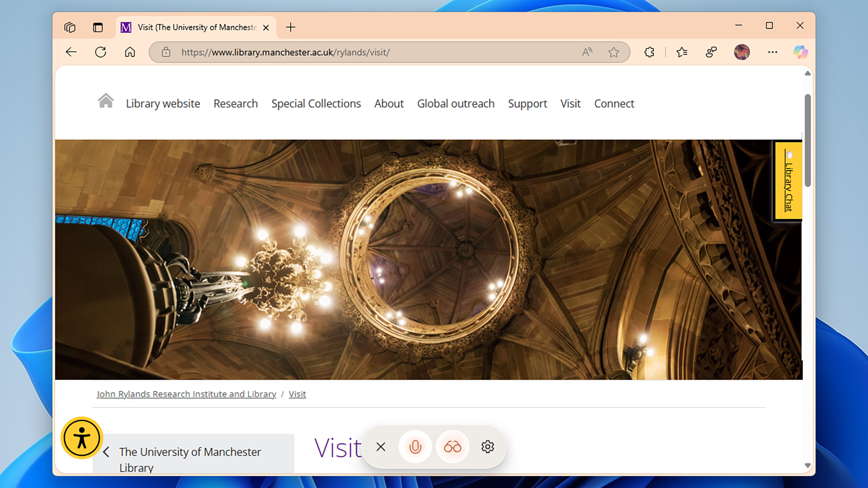
Task: Open the accessibility widget icon
Action: (82, 438)
